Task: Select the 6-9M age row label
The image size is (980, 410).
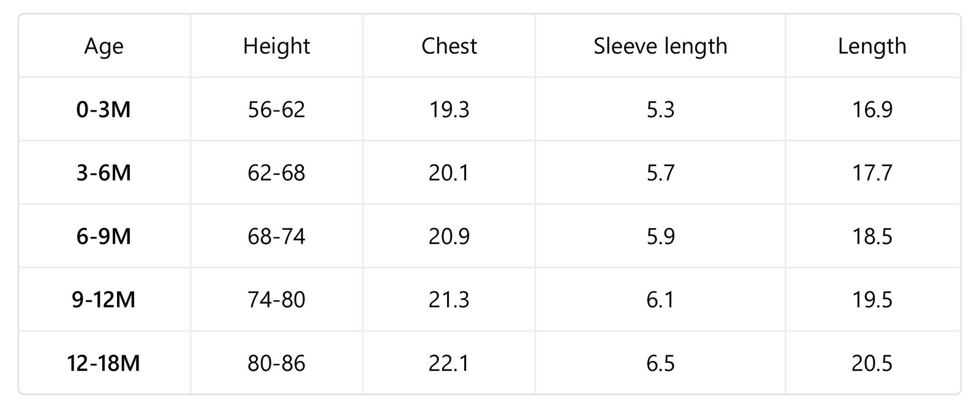Action: tap(104, 237)
